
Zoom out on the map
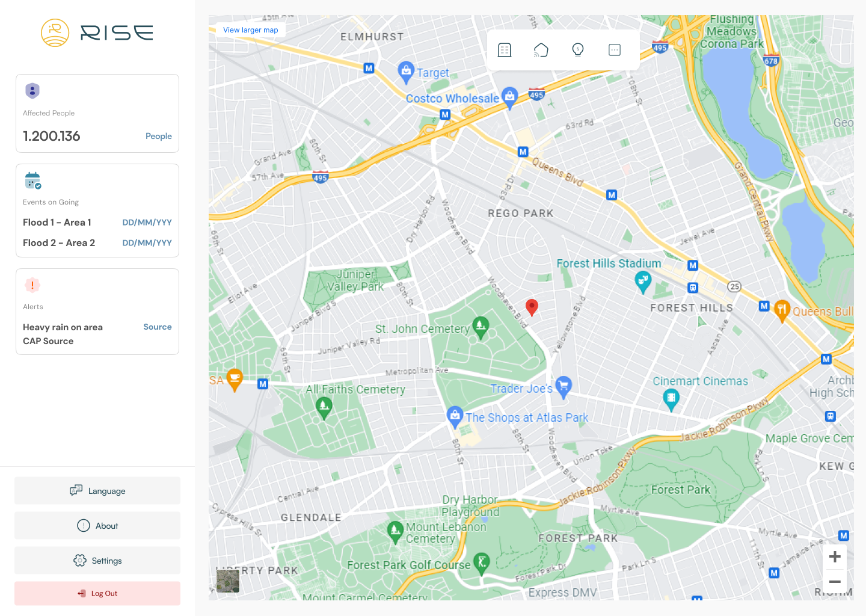coord(835,582)
